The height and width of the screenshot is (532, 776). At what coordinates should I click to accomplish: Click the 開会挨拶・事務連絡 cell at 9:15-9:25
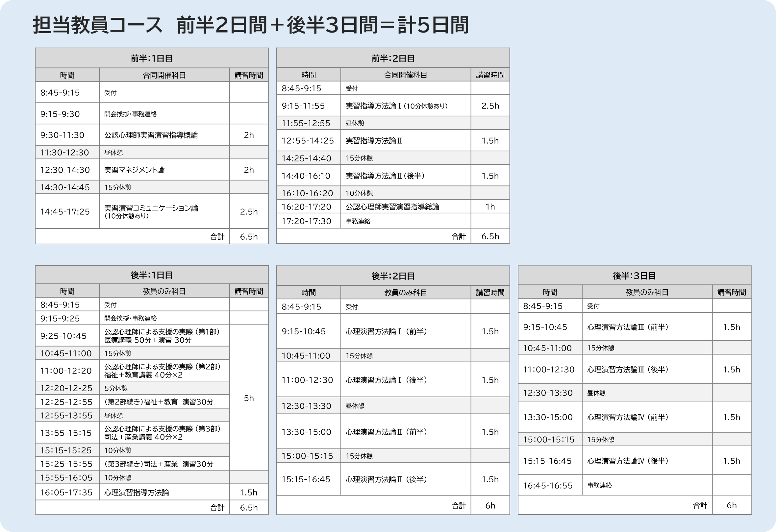[x=164, y=318]
